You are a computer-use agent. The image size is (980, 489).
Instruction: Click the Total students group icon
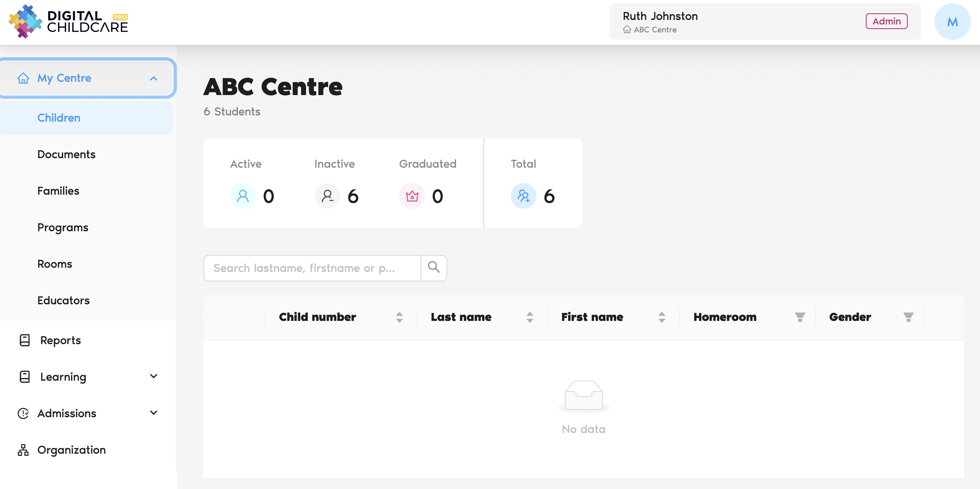point(523,196)
